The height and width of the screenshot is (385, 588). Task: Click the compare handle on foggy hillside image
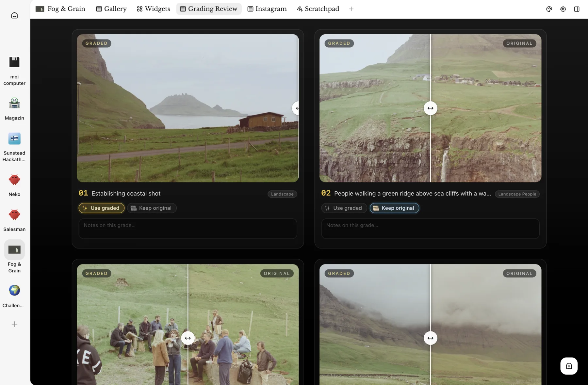(x=430, y=338)
